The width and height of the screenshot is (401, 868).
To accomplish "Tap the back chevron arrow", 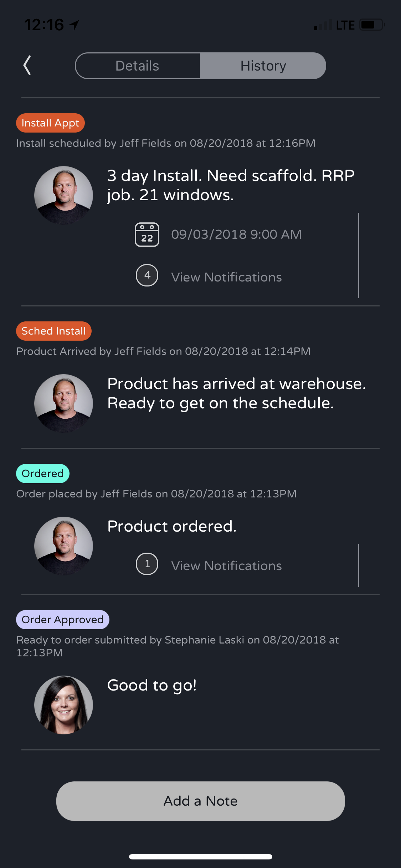I will pyautogui.click(x=27, y=66).
